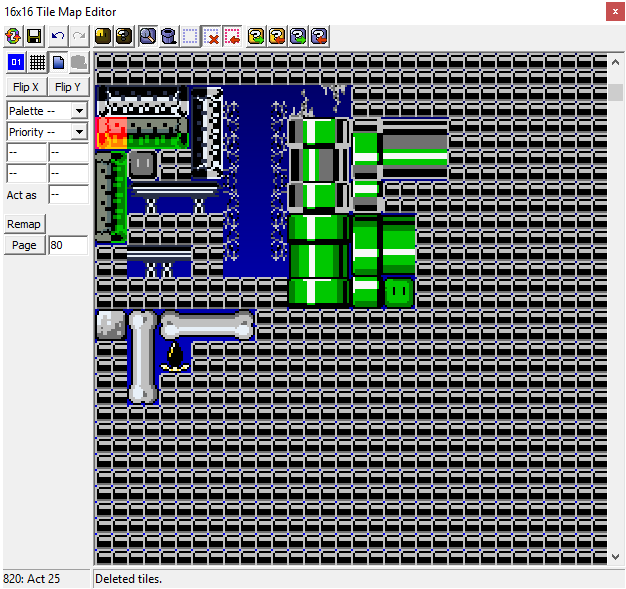The height and width of the screenshot is (589, 626).
Task: Select the vertical bone tile
Action: coord(143,357)
